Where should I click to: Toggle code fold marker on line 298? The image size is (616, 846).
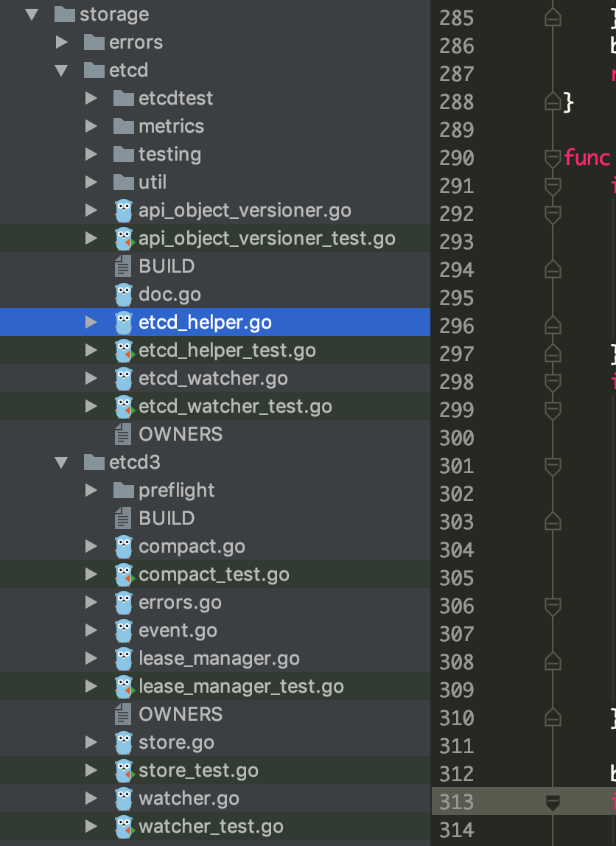pyautogui.click(x=553, y=382)
